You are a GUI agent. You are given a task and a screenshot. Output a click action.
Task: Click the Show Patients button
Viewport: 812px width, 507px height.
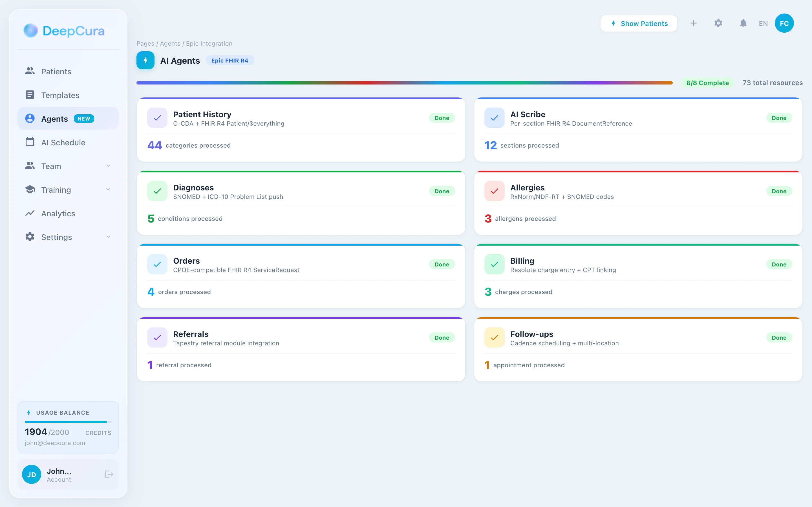click(639, 23)
